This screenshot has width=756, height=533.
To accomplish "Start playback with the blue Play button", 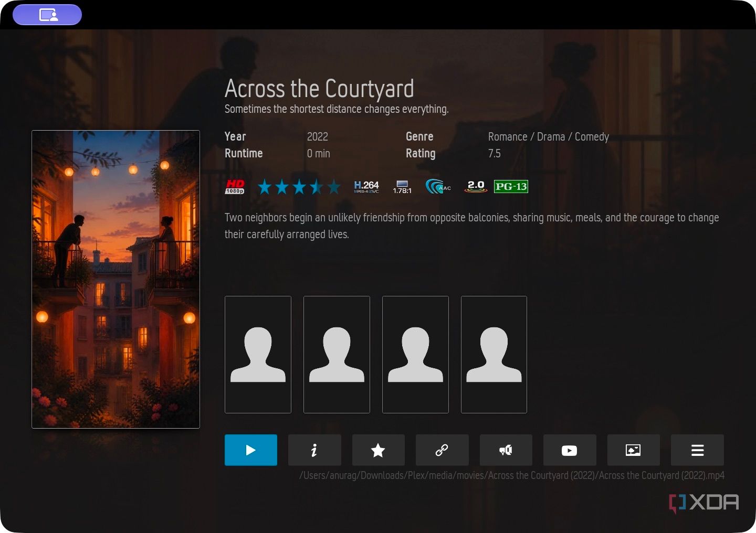I will coord(251,450).
